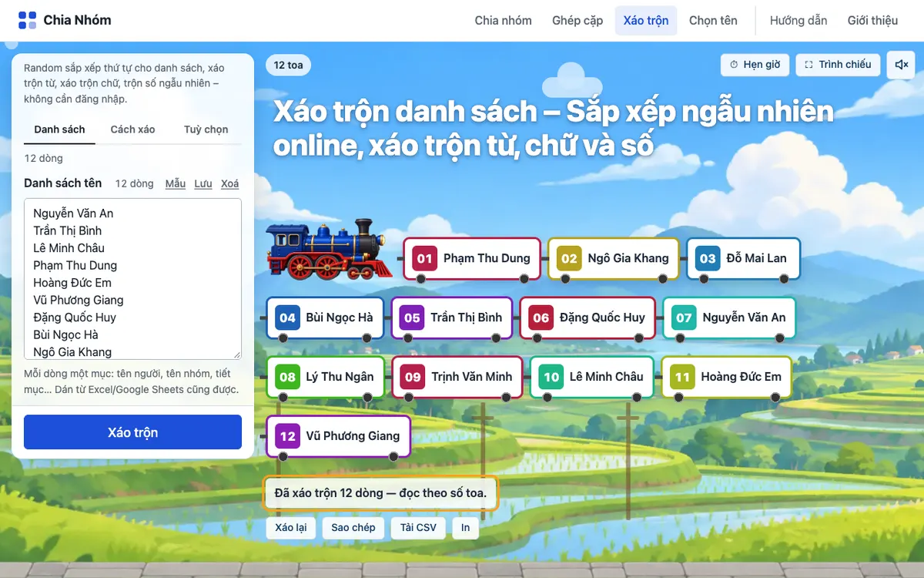This screenshot has height=578, width=924.
Task: Click the line Hoàng Đức Em in textarea
Action: [72, 283]
